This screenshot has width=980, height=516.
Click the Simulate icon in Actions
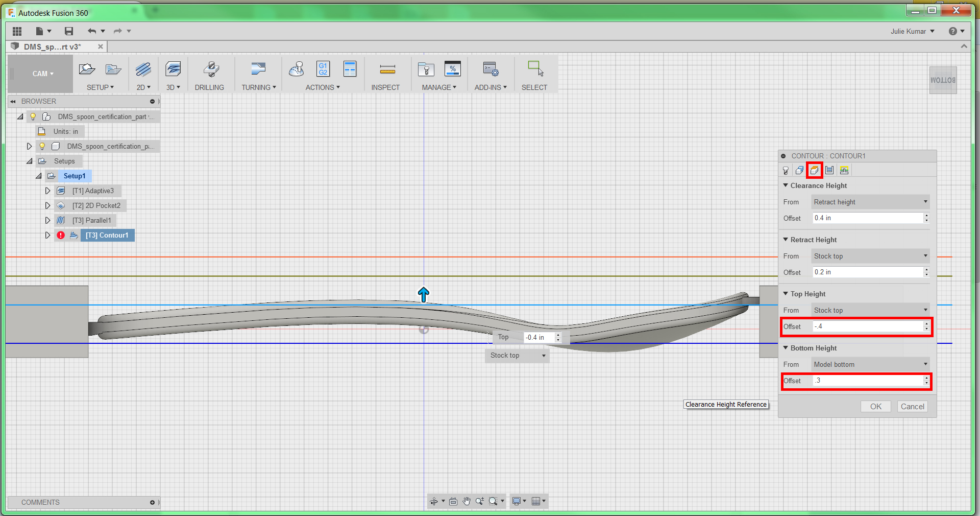(x=296, y=69)
